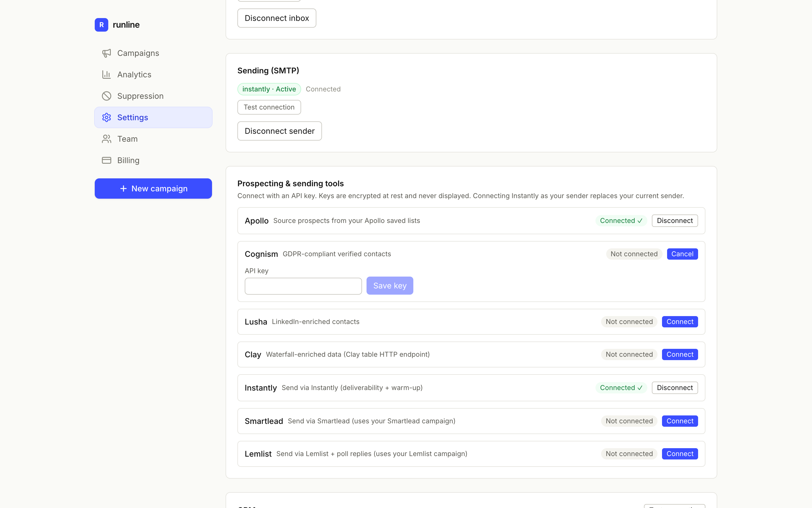The height and width of the screenshot is (508, 812).
Task: Start a New campaign
Action: (153, 189)
